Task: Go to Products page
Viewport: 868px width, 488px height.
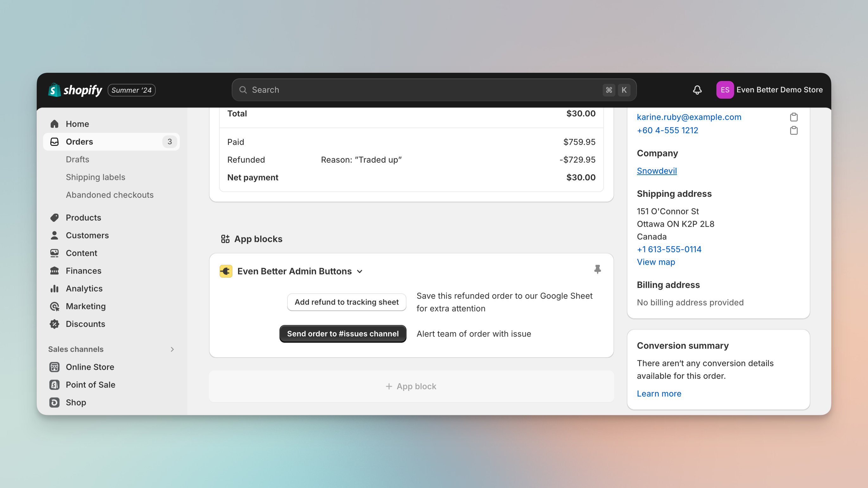Action: [111, 217]
